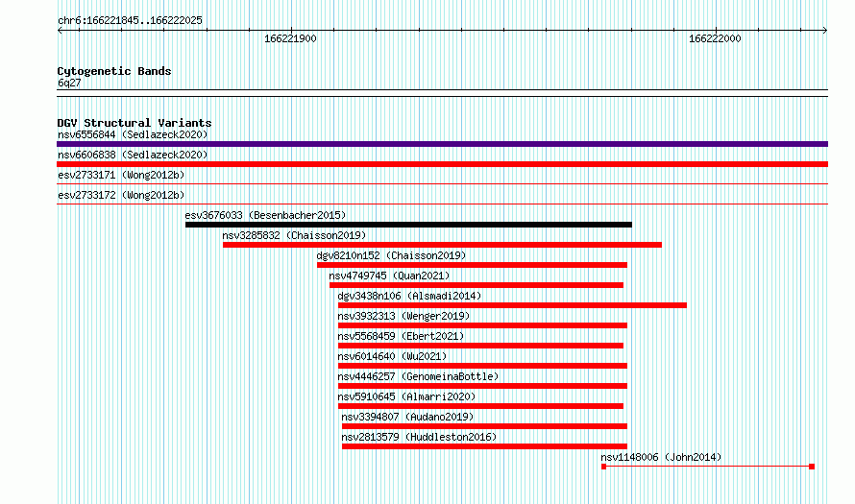Click the 166222000 ruler position label

tap(715, 38)
